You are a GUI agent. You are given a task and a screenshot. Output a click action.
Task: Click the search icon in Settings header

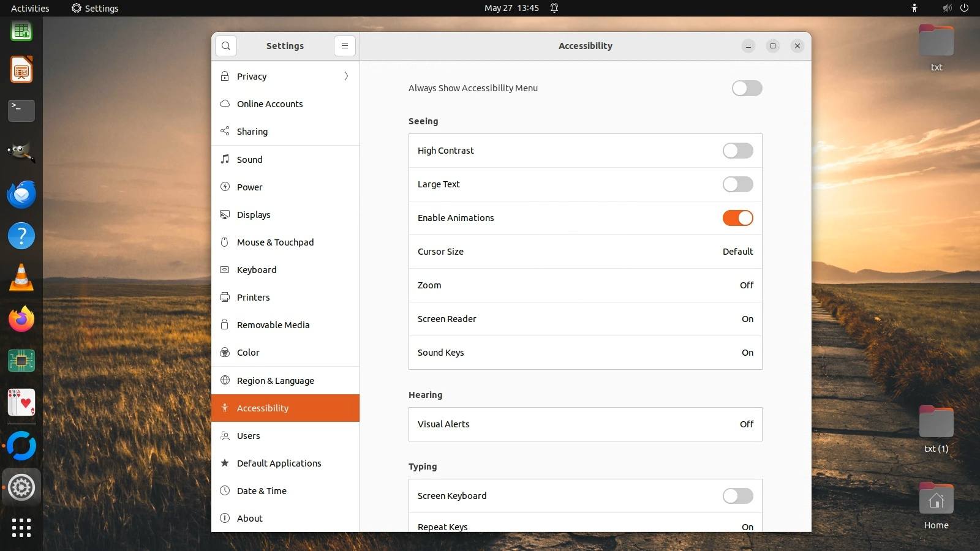point(226,46)
